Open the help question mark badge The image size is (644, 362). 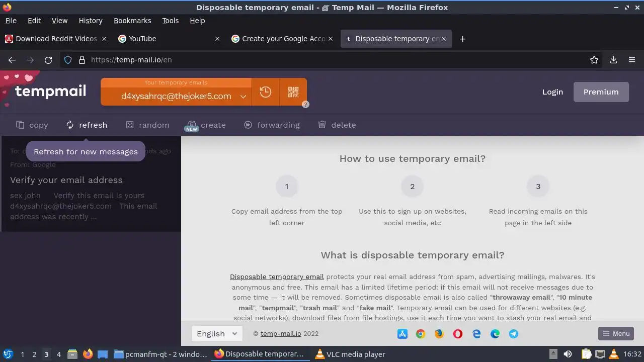point(305,105)
